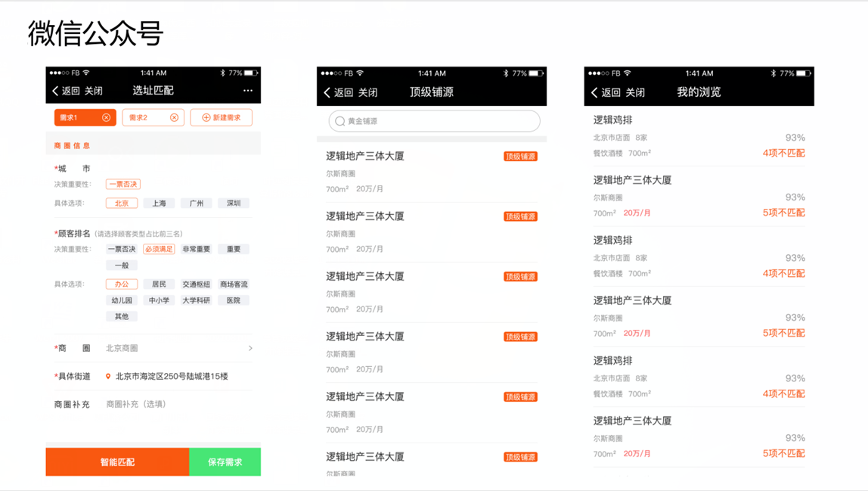Select 非常重要 for 决策重要性
Screen dimensions: 868x491
197,248
